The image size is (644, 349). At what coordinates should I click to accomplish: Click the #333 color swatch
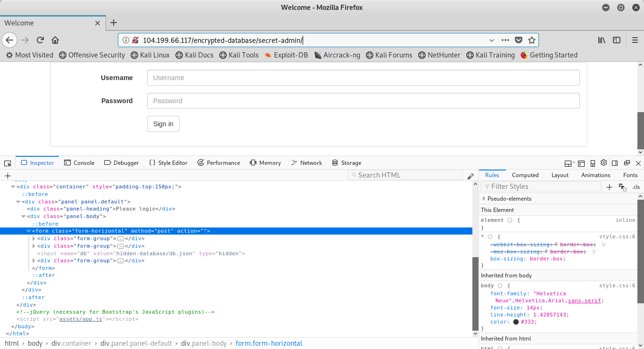(x=516, y=322)
